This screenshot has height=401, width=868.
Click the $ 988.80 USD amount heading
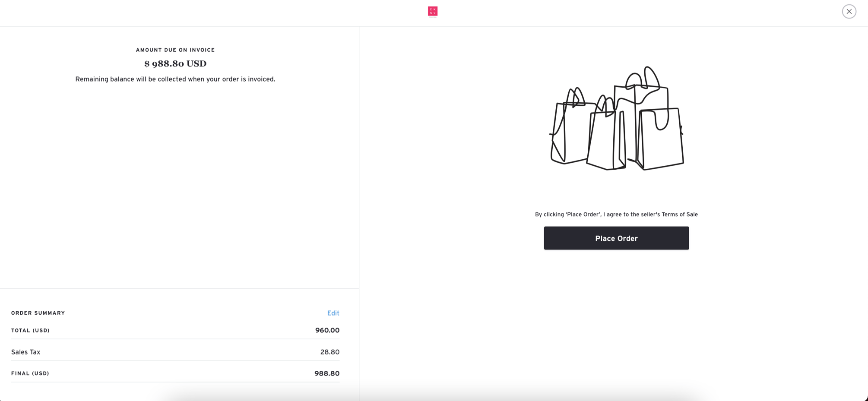pyautogui.click(x=175, y=64)
